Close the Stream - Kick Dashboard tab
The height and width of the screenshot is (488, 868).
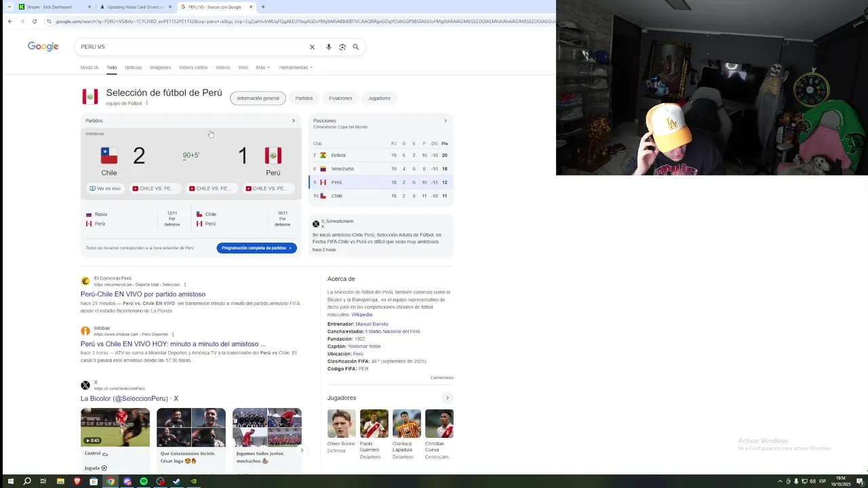pos(90,7)
